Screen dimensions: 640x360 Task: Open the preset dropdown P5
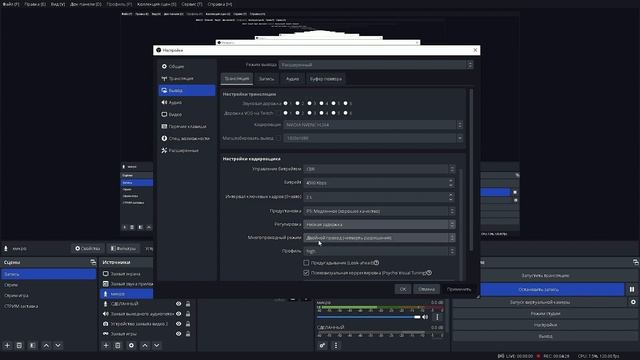[x=379, y=211]
